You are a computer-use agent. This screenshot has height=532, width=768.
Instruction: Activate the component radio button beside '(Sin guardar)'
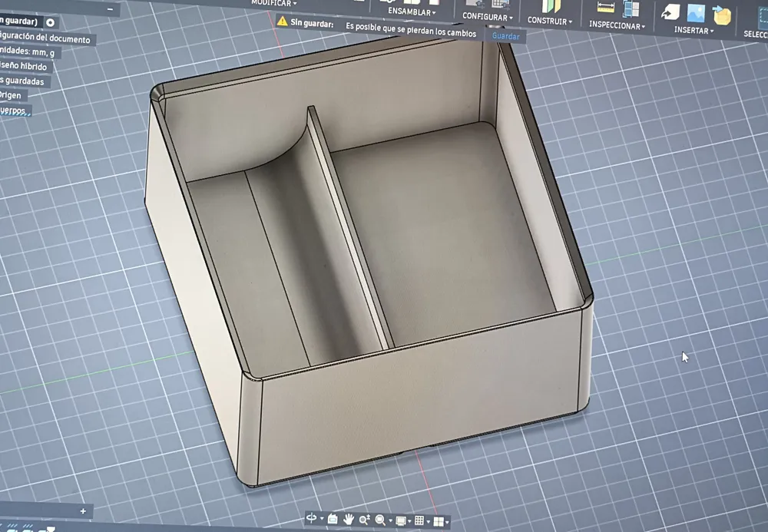pos(50,22)
